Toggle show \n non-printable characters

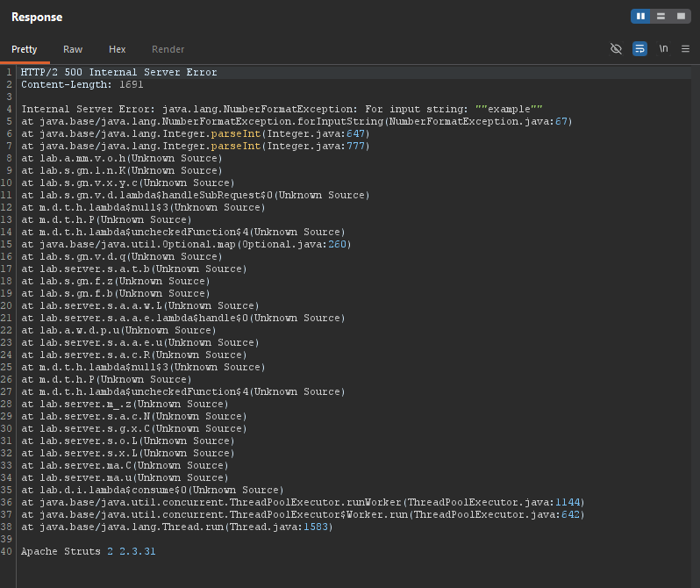[663, 48]
